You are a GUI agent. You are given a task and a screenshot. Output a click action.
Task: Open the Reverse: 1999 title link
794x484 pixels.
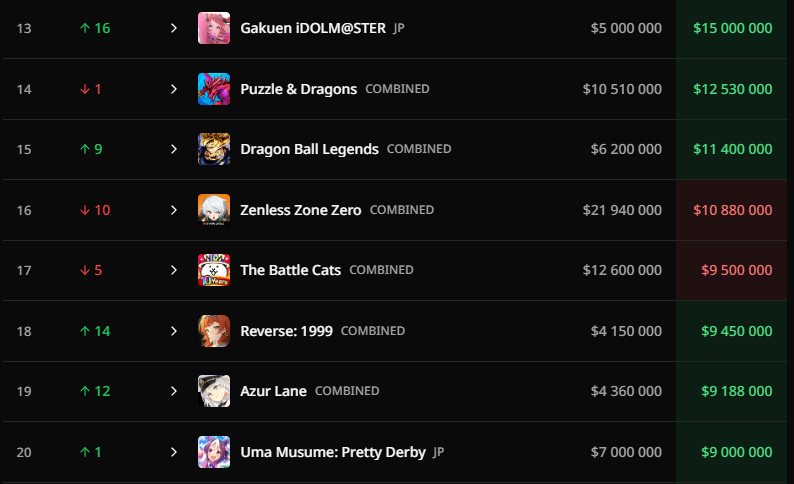[x=287, y=331]
